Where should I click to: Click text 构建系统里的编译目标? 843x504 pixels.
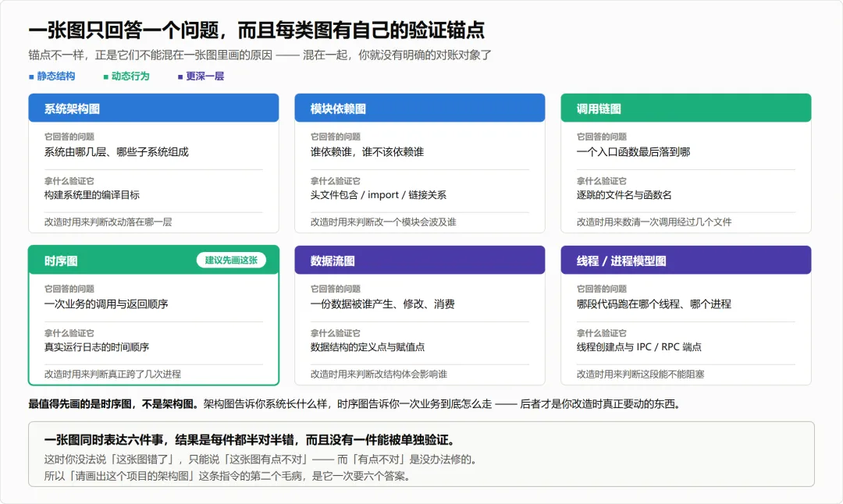(x=92, y=195)
